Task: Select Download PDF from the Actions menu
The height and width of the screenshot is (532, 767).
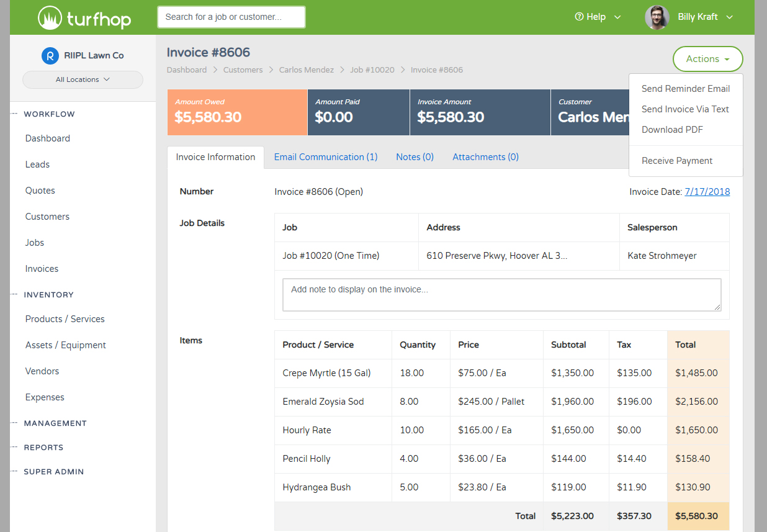Action: tap(672, 129)
